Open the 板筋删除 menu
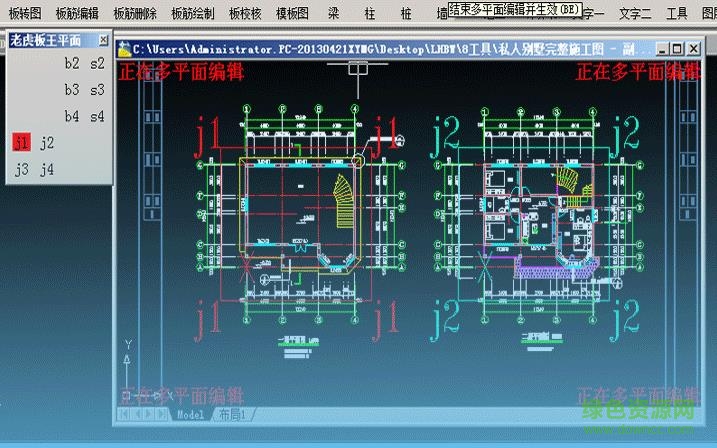717x448 pixels. [135, 13]
